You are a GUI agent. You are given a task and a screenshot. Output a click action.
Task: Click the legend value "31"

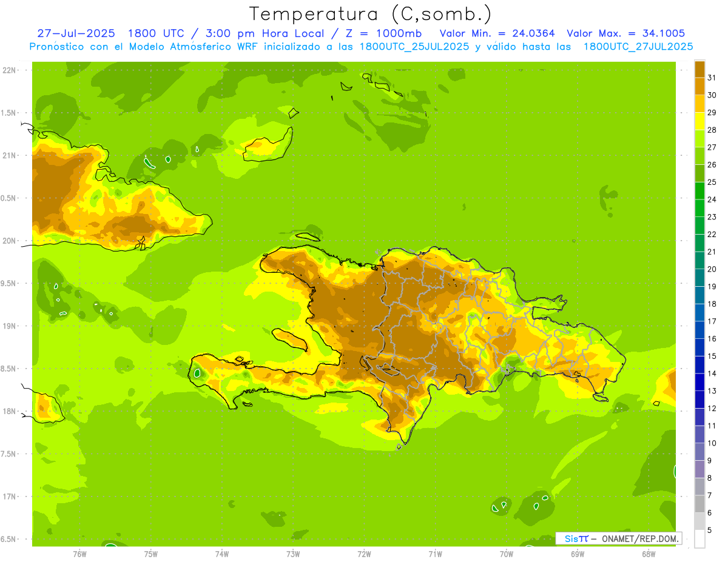pos(712,78)
